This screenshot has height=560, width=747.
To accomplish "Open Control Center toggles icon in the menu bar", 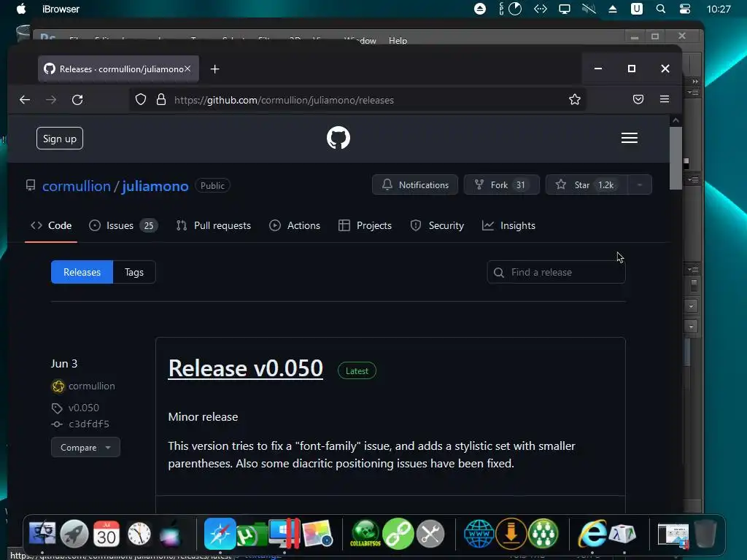I will click(684, 9).
